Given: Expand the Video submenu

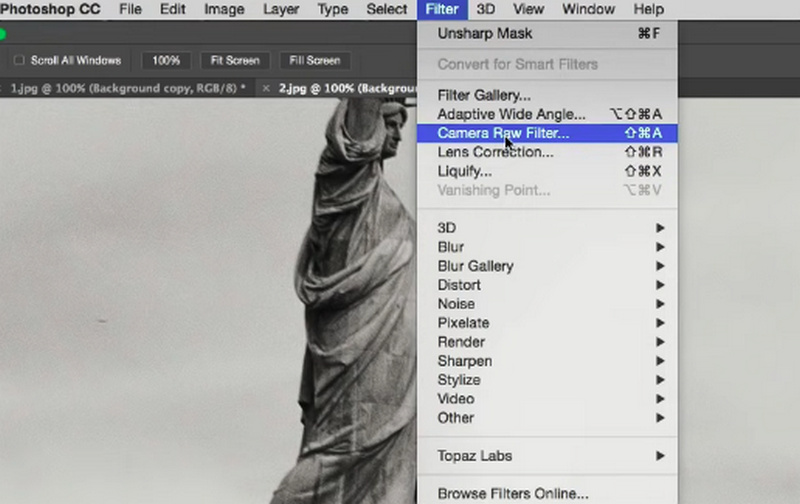Looking at the screenshot, I should [547, 399].
